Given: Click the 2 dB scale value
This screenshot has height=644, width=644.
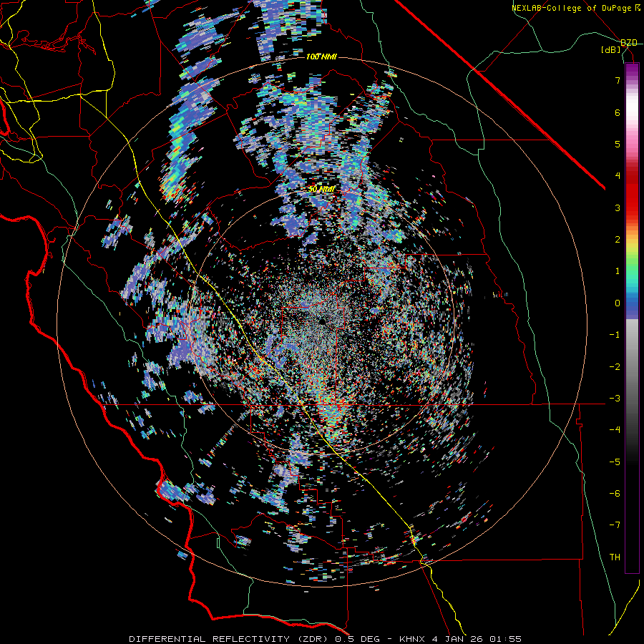Looking at the screenshot, I should (618, 240).
